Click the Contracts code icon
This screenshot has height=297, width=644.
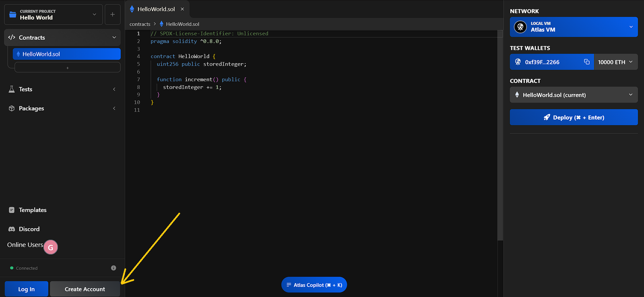[12, 37]
